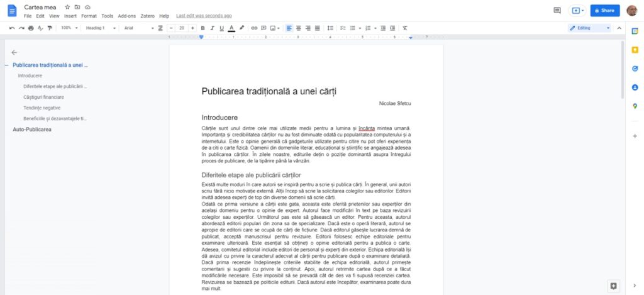Open the Explore tool
The height and width of the screenshot is (295, 644).
[614, 286]
